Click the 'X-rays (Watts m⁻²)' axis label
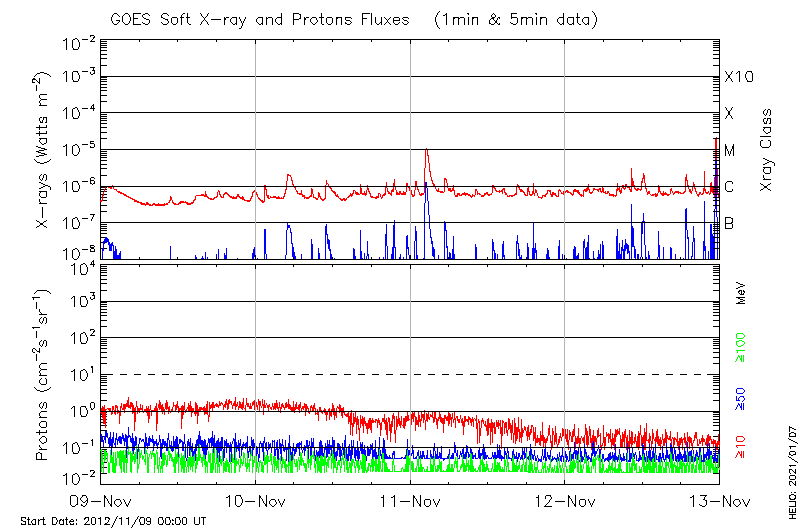The image size is (800, 530). pos(44,150)
